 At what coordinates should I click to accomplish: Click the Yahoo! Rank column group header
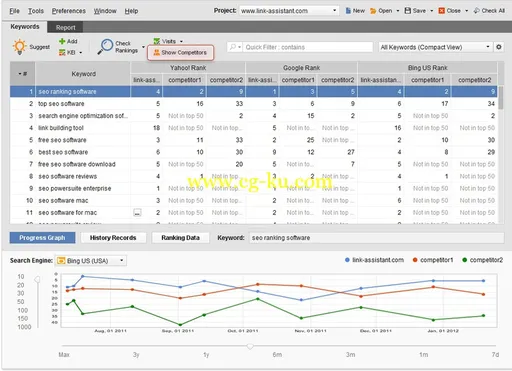pyautogui.click(x=188, y=68)
